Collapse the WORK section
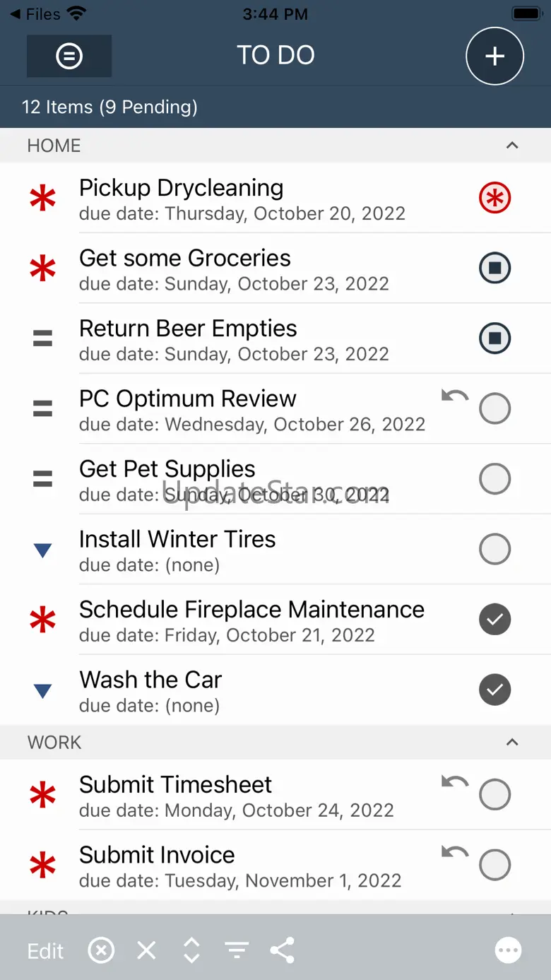The height and width of the screenshot is (980, 551). pyautogui.click(x=512, y=743)
